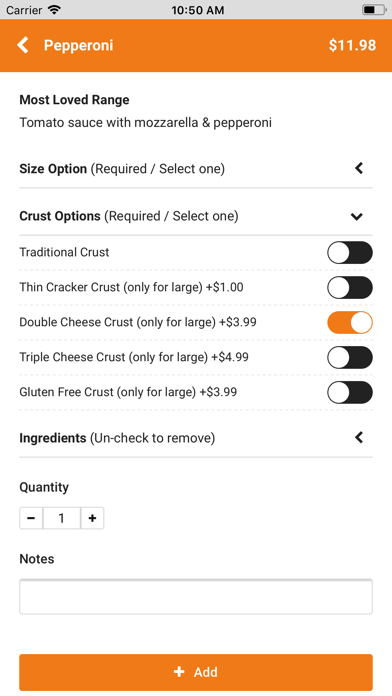The image size is (392, 696).
Task: Turn off the Double Cheese Crust switch
Action: point(350,323)
